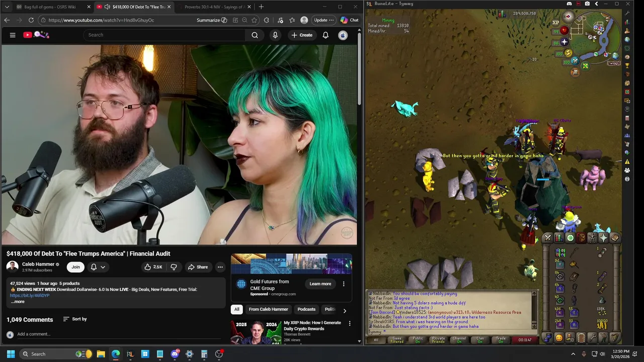This screenshot has width=644, height=362.
Task: Click the YouTube search magnifier button
Action: (255, 35)
